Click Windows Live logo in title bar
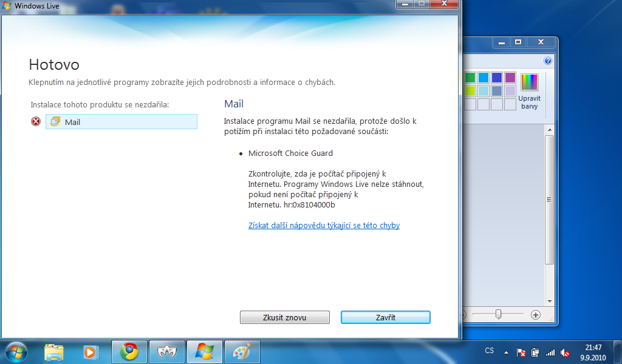The height and width of the screenshot is (364, 622). 6,5
